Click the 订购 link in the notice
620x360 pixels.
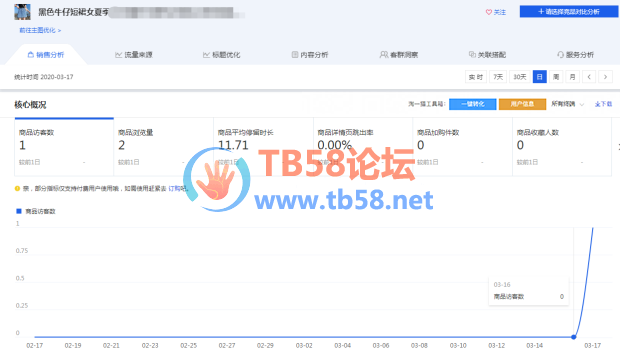[x=174, y=189]
